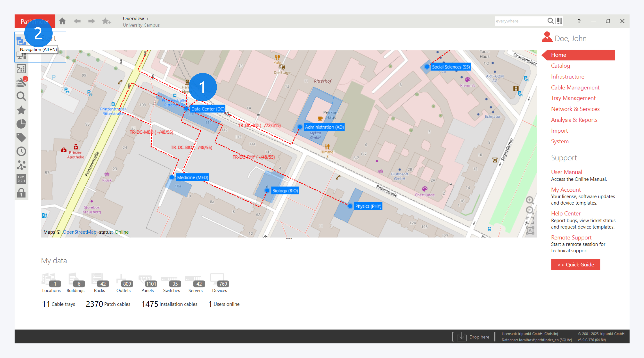644x358 pixels.
Task: Expand the Overview breadcrumb arrow
Action: [148, 18]
